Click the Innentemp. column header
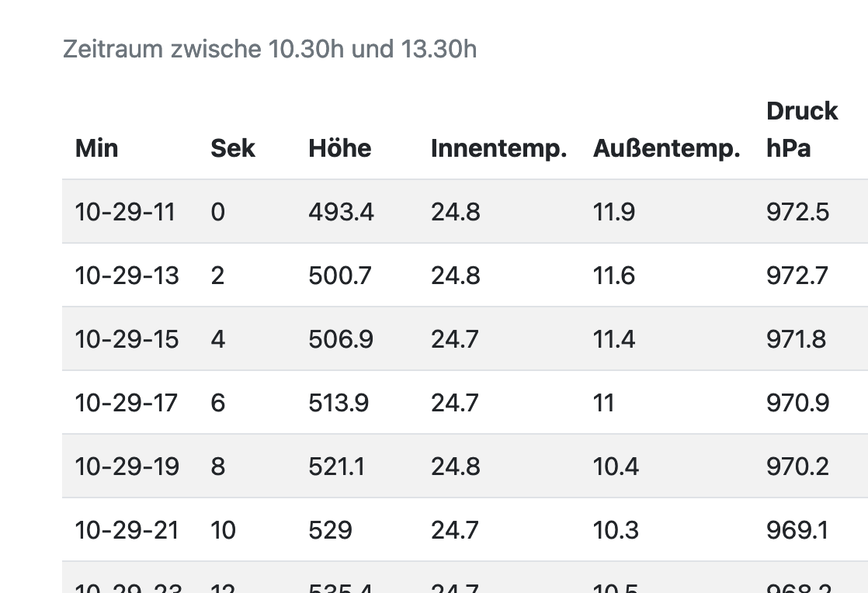Viewport: 868px width, 593px height. click(x=498, y=148)
